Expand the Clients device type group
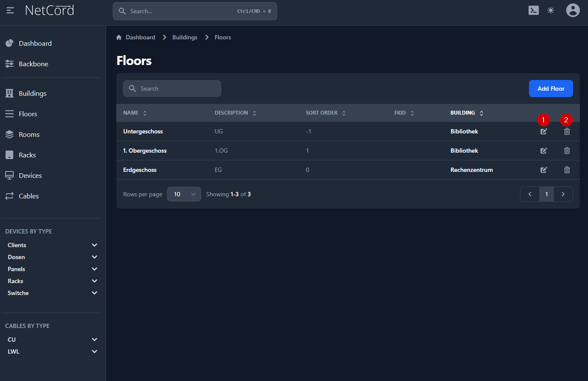Viewport: 588px width, 381px height. pos(95,245)
